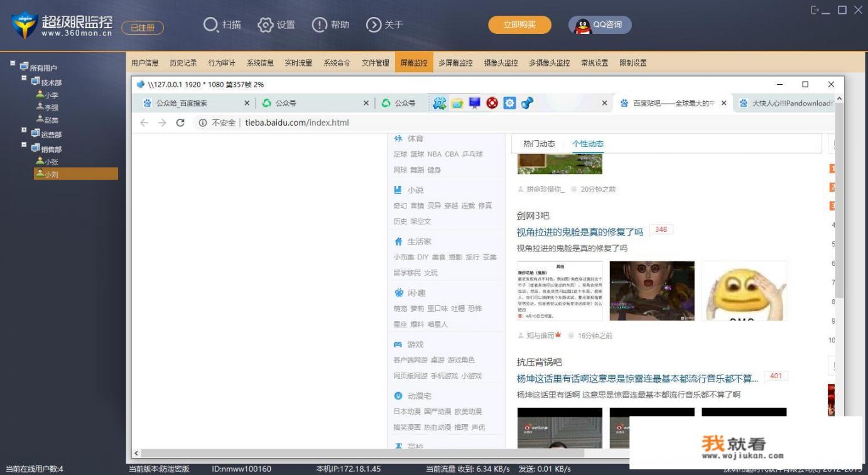The image size is (868, 475).
Task: Go forward in the remote browser
Action: [162, 123]
